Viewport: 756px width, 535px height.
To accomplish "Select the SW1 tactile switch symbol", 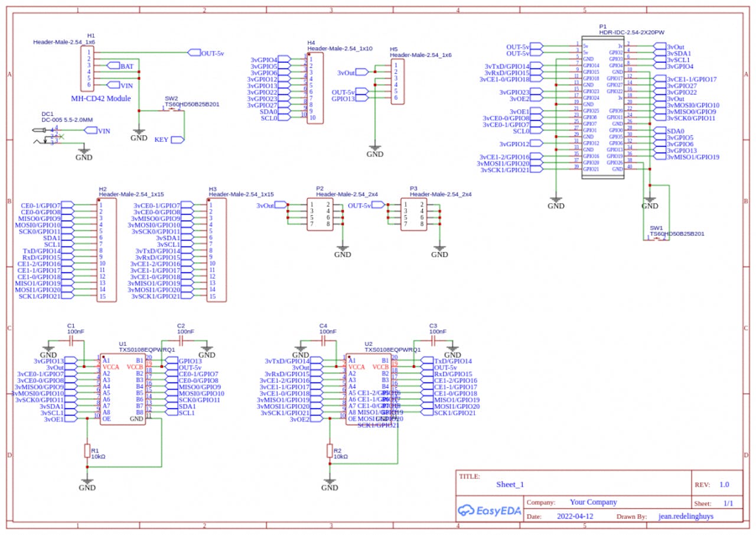I will [656, 239].
